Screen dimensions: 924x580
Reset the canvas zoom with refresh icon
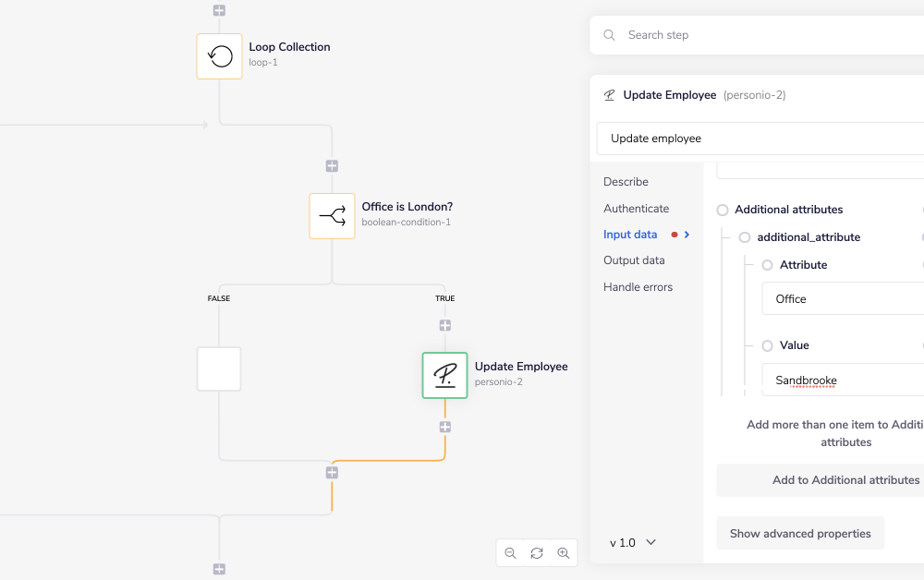point(537,553)
